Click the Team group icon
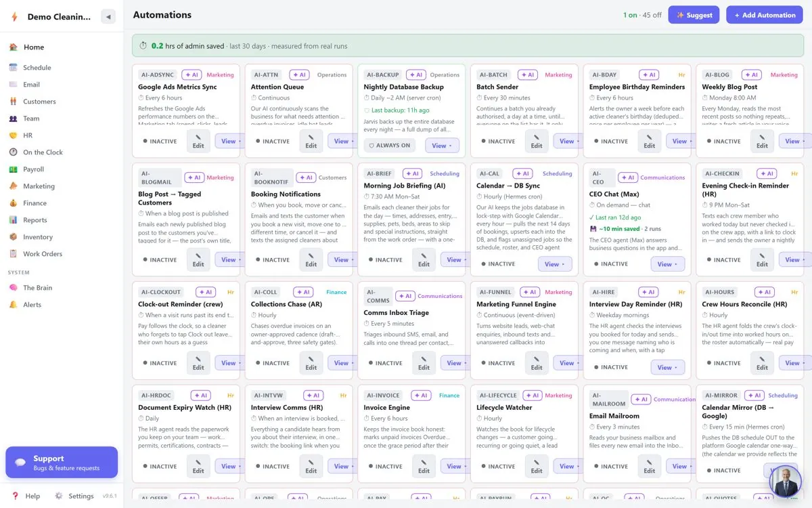 [x=13, y=119]
